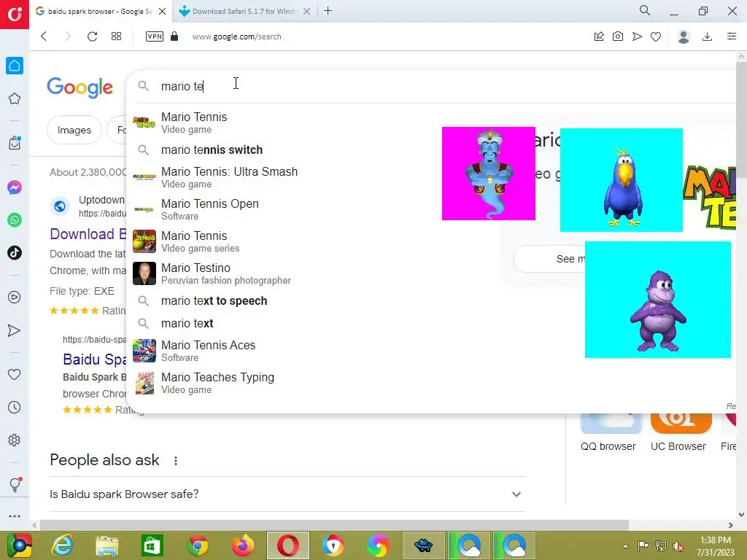Image resolution: width=747 pixels, height=560 pixels.
Task: Open the sidebar Settings gear icon
Action: pyautogui.click(x=15, y=440)
